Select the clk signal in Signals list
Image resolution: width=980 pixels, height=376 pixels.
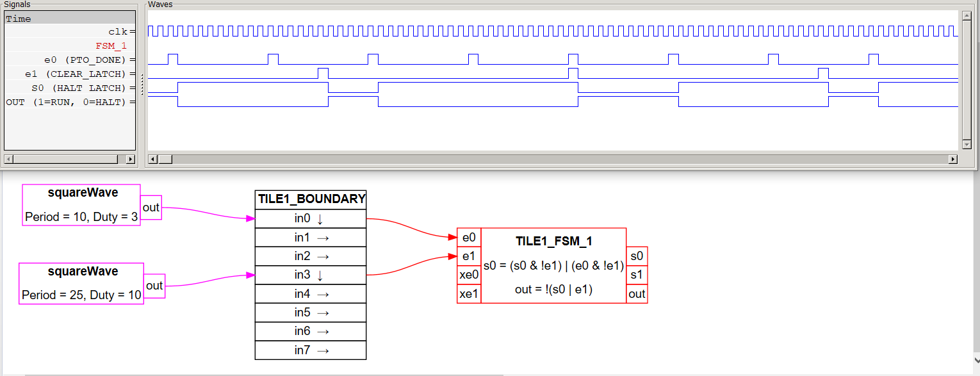click(x=117, y=32)
